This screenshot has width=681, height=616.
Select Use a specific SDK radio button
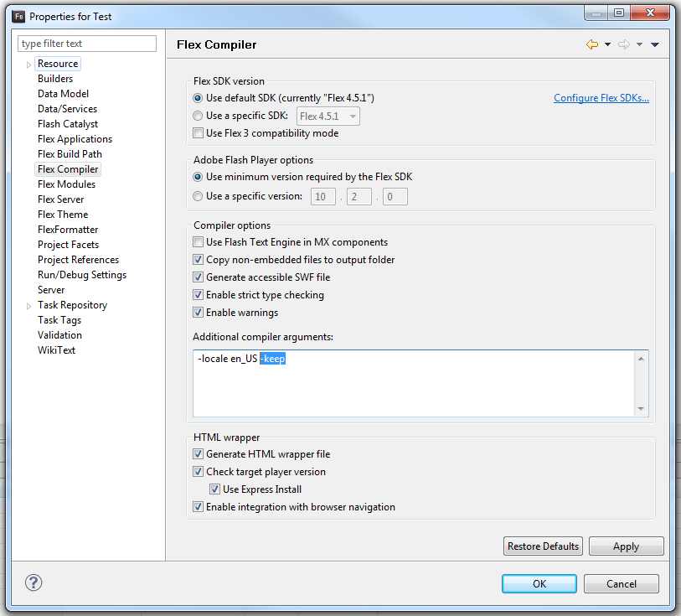point(198,116)
